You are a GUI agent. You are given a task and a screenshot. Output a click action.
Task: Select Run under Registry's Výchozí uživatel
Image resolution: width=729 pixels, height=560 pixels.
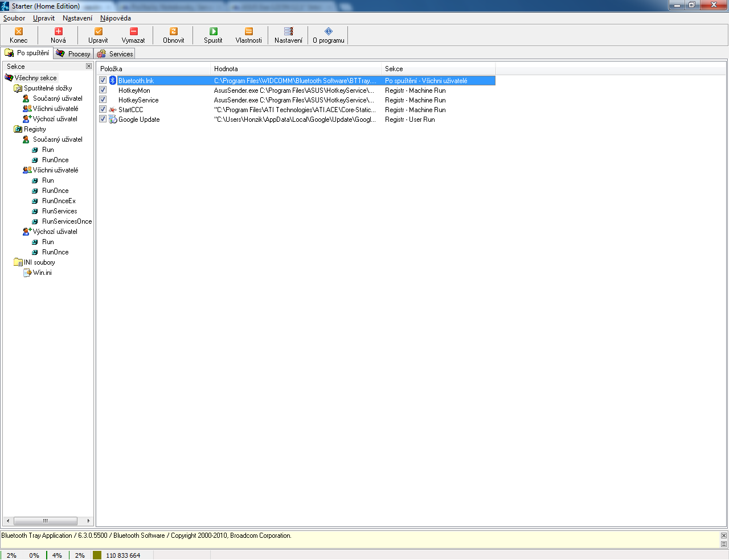coord(48,242)
